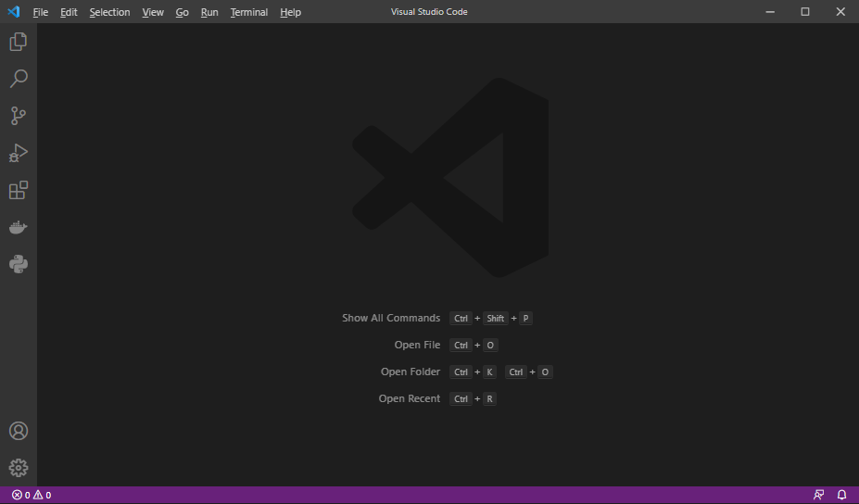Show errors count in status bar
The width and height of the screenshot is (859, 504).
coord(20,496)
